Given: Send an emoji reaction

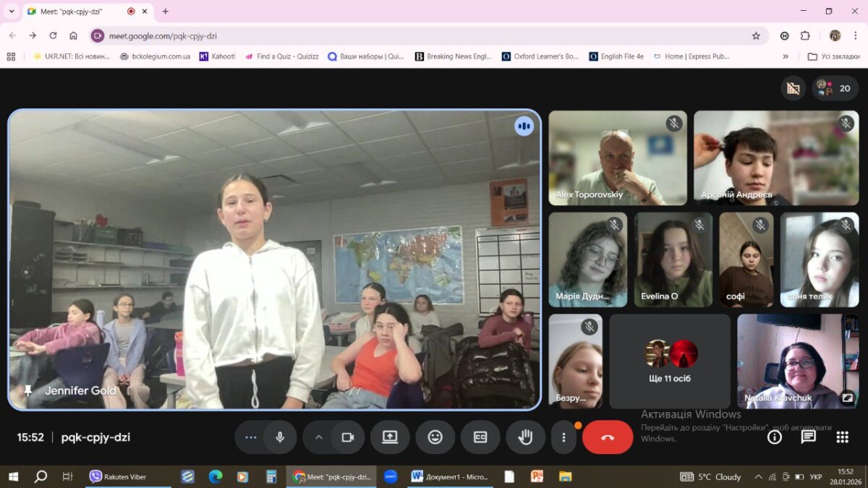Looking at the screenshot, I should (x=435, y=437).
